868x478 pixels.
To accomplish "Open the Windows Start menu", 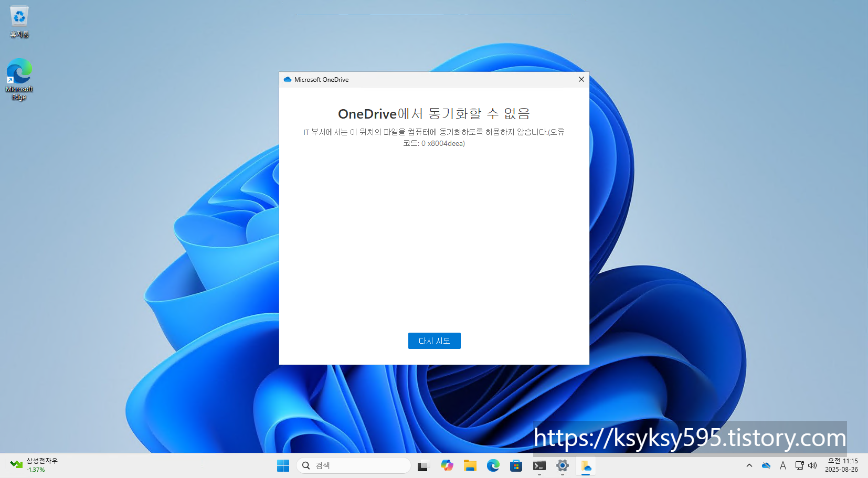I will coord(283,465).
